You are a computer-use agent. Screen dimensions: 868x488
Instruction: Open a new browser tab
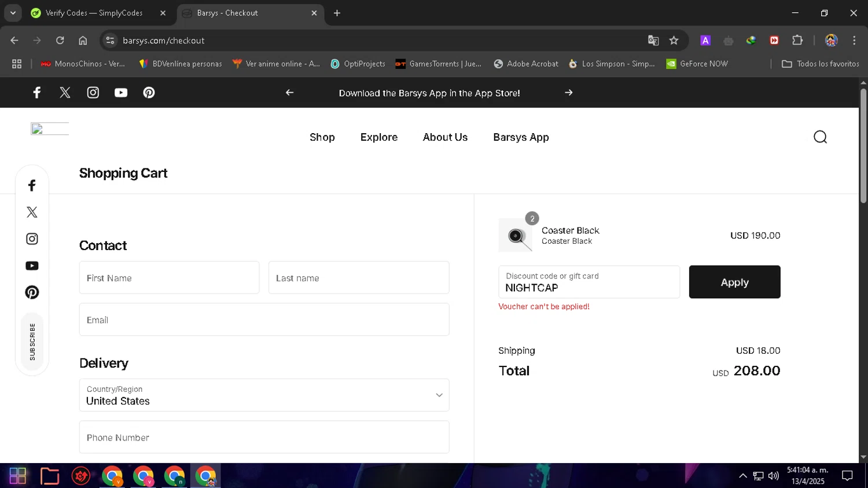click(337, 13)
